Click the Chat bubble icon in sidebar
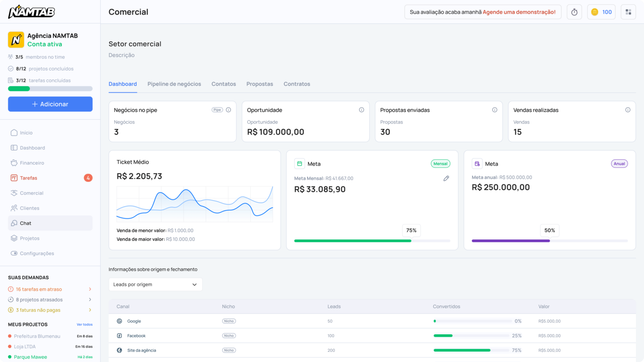 pyautogui.click(x=13, y=223)
